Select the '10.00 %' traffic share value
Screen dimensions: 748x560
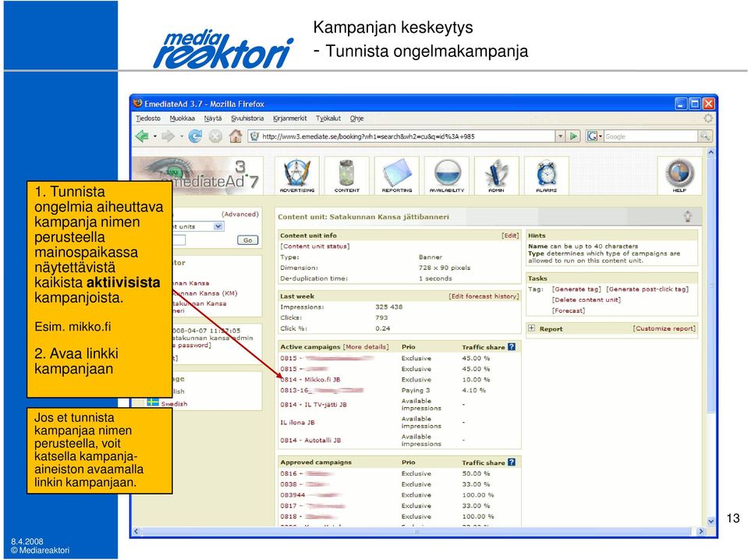(x=476, y=380)
